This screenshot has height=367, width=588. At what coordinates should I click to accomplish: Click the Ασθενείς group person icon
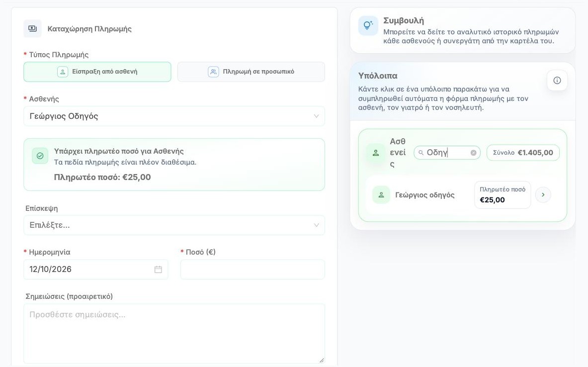[375, 153]
